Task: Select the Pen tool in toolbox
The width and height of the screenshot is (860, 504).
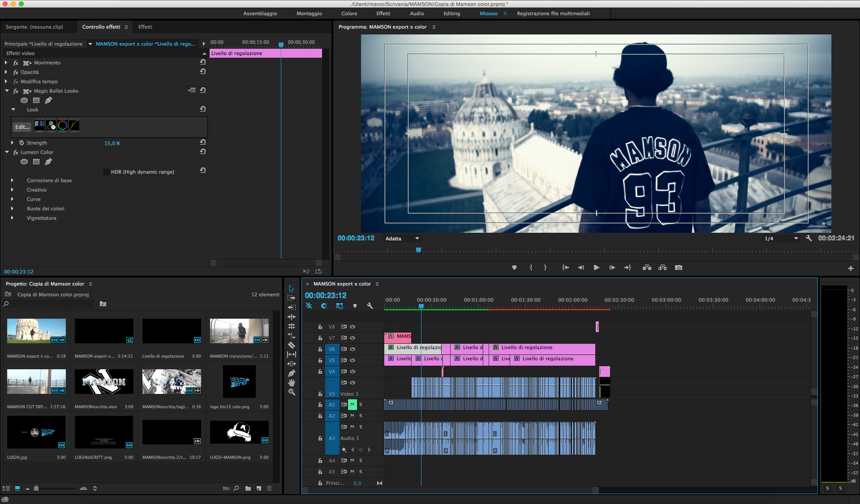Action: pos(292,373)
